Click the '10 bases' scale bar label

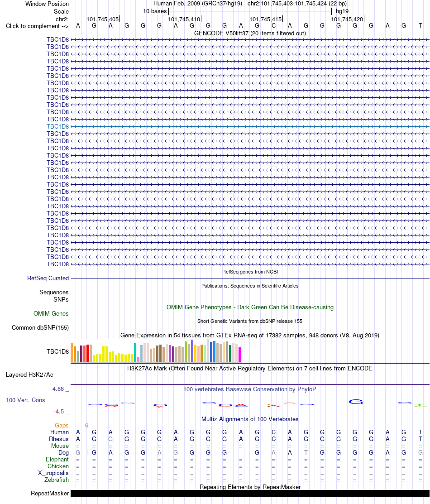coord(155,11)
